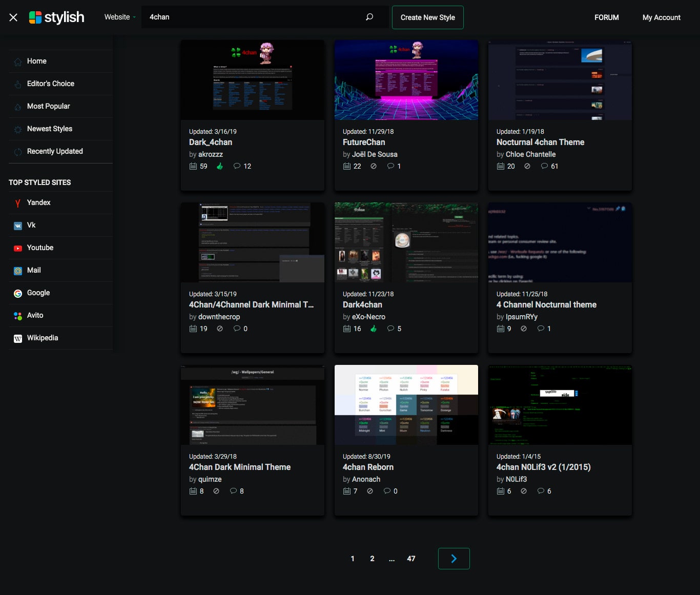This screenshot has height=595, width=700.
Task: Click the close X icon for the sidebar
Action: click(13, 17)
